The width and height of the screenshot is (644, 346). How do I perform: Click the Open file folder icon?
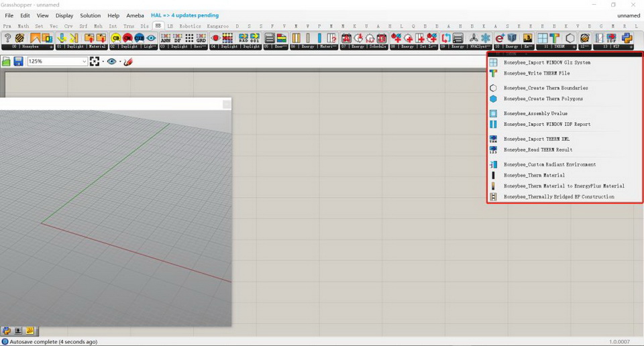[7, 62]
